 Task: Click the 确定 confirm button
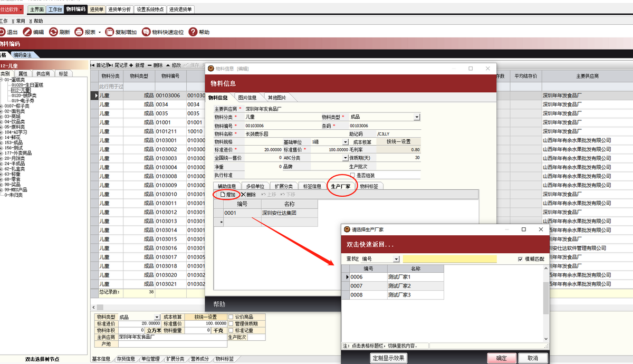[x=502, y=358]
